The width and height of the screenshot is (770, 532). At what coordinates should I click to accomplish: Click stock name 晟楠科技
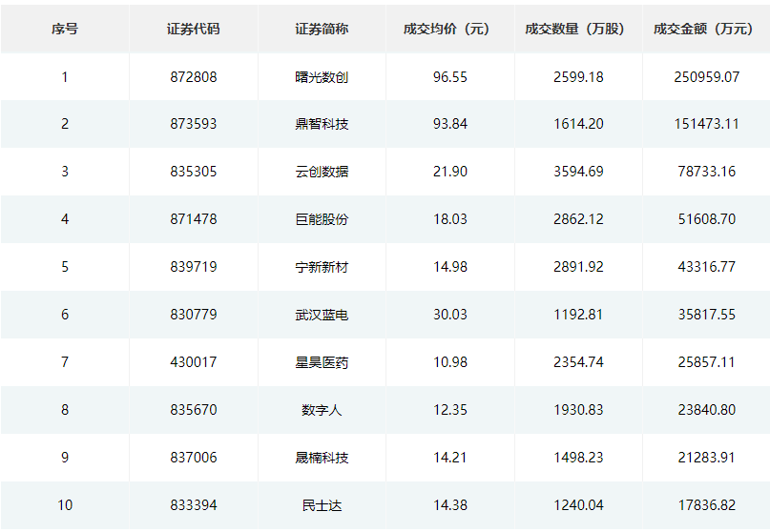point(322,458)
